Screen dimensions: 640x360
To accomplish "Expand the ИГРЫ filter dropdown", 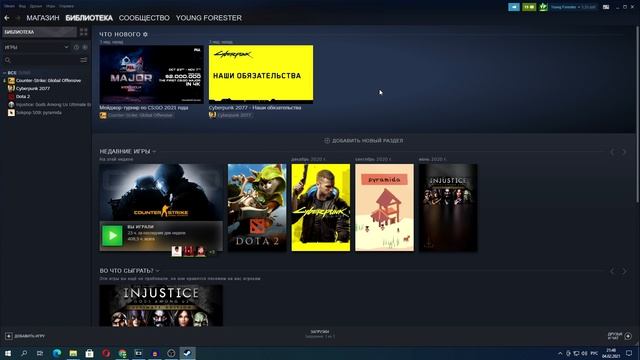I will point(36,47).
